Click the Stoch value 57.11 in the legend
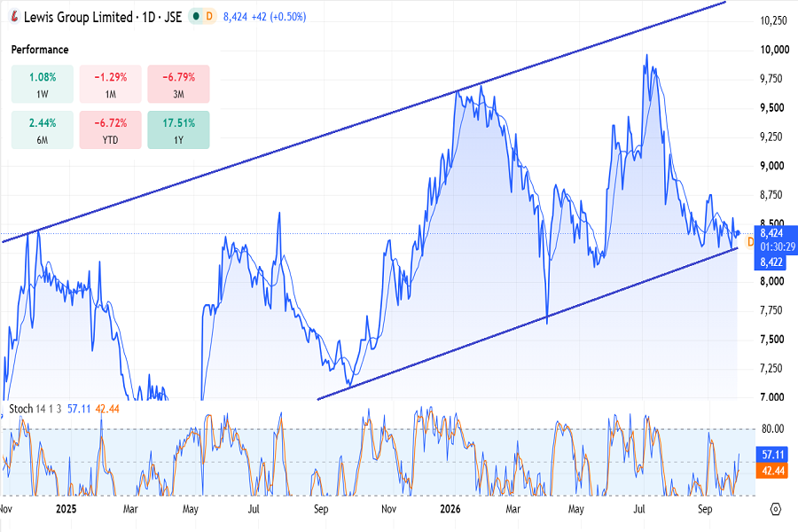798x532 pixels. (79, 409)
